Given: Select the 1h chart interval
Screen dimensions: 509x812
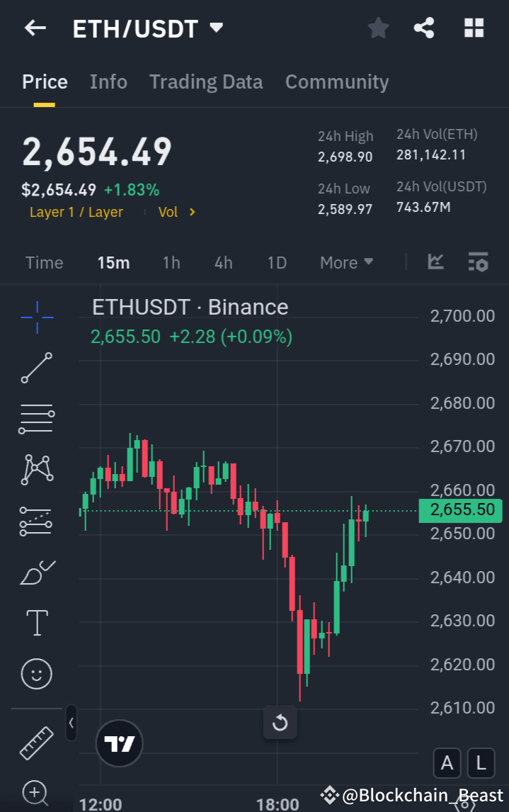Looking at the screenshot, I should pyautogui.click(x=171, y=262).
